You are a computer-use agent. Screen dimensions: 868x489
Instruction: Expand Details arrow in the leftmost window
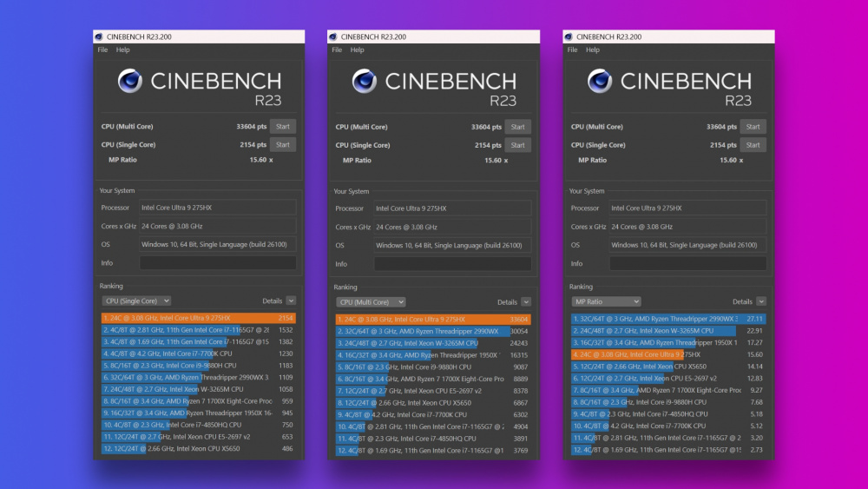point(291,301)
